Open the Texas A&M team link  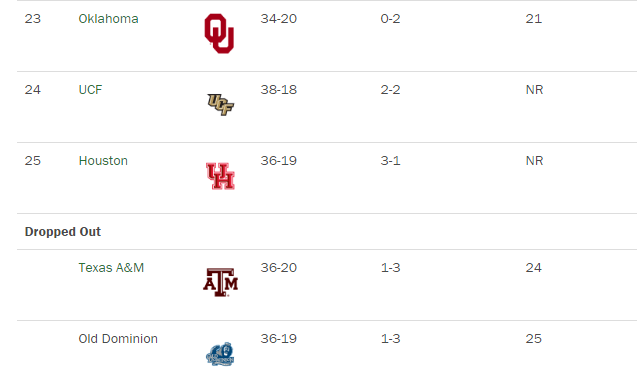coord(111,268)
